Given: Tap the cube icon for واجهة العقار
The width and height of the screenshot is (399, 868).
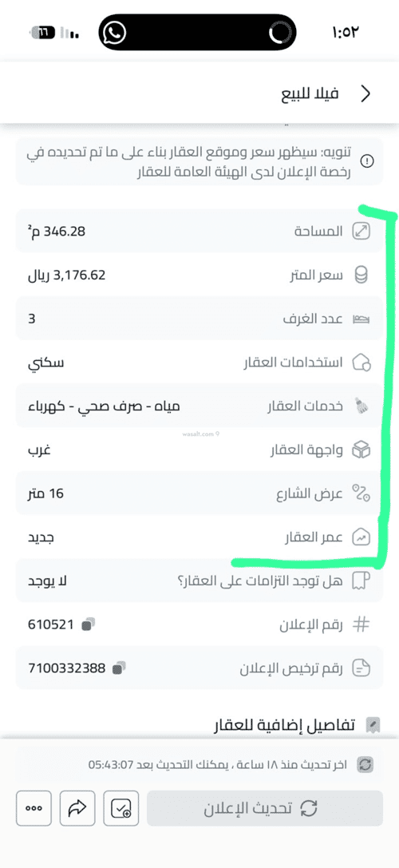Looking at the screenshot, I should point(361,450).
